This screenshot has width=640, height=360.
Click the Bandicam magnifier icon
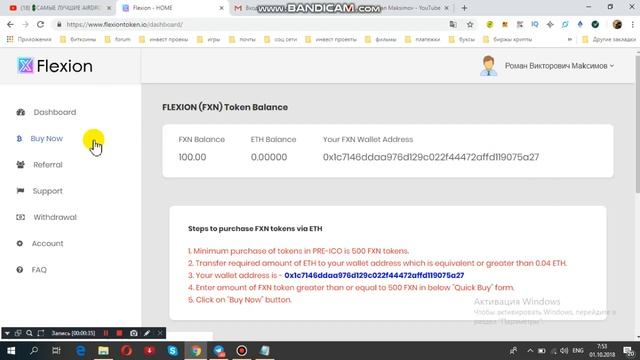(x=29, y=333)
